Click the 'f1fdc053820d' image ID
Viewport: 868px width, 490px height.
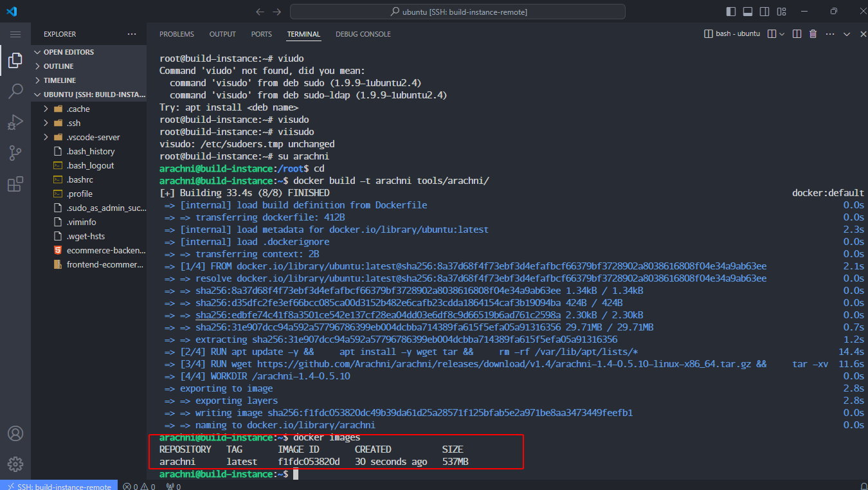pyautogui.click(x=309, y=462)
